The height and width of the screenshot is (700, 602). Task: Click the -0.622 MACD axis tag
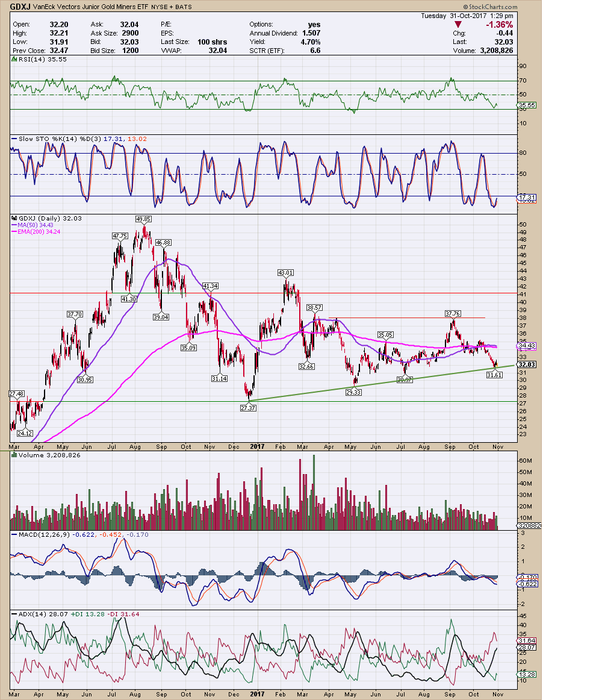coord(527,584)
